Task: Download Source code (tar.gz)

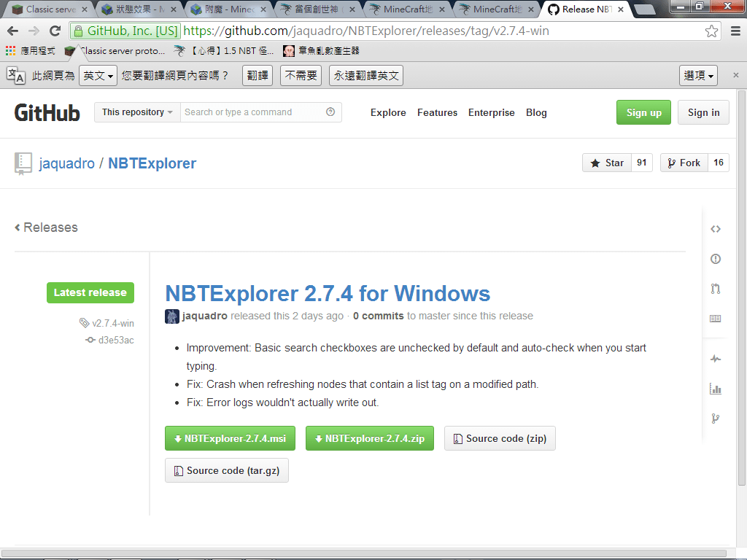Action: (x=227, y=470)
